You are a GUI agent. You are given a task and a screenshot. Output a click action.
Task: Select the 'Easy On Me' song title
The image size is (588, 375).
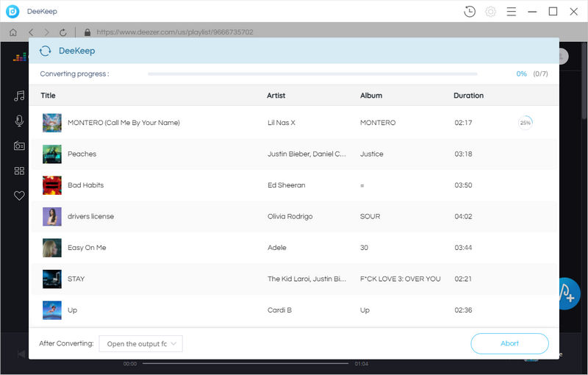[87, 248]
